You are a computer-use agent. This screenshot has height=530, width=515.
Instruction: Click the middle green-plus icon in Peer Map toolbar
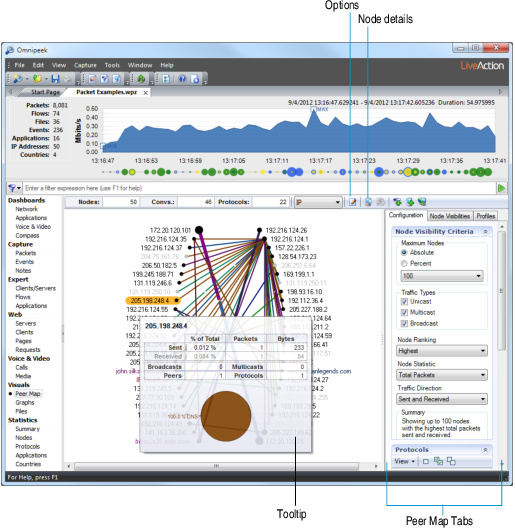(410, 202)
